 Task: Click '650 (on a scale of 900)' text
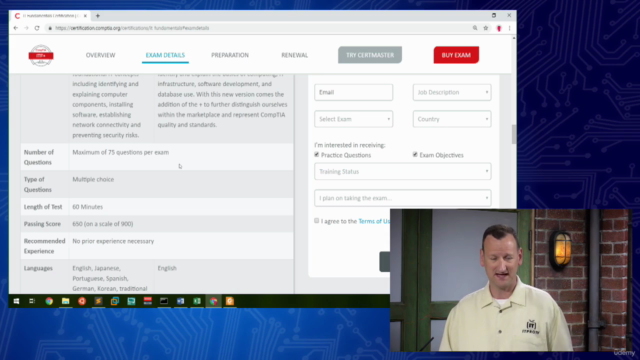click(102, 224)
